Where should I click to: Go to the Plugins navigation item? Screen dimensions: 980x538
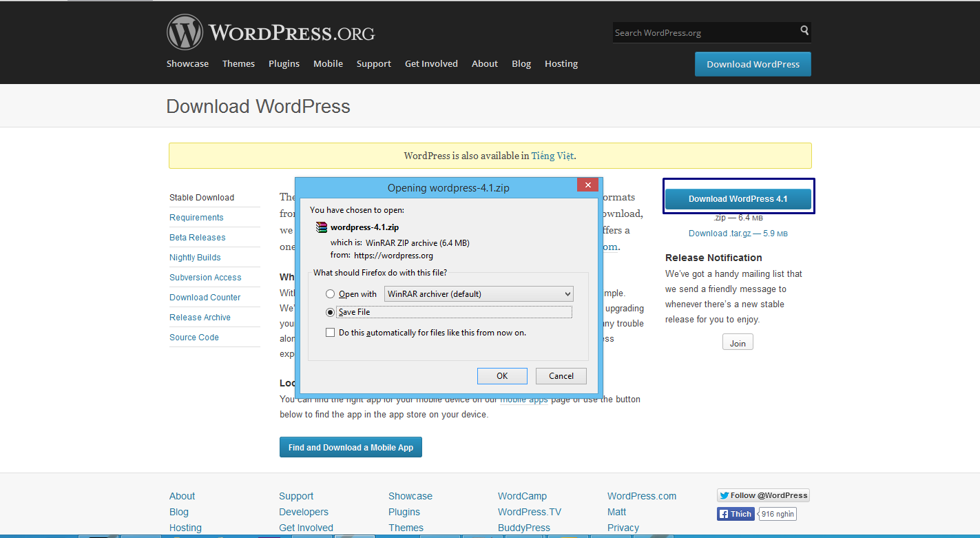pos(284,63)
